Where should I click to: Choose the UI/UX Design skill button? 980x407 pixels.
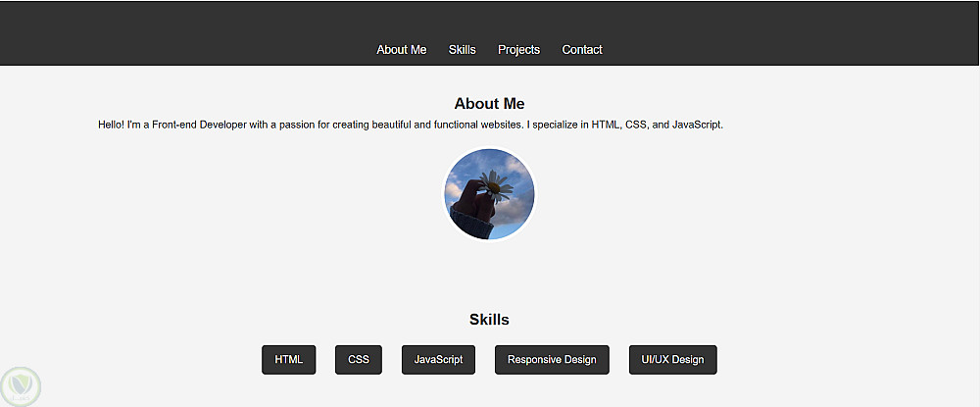[x=672, y=360]
